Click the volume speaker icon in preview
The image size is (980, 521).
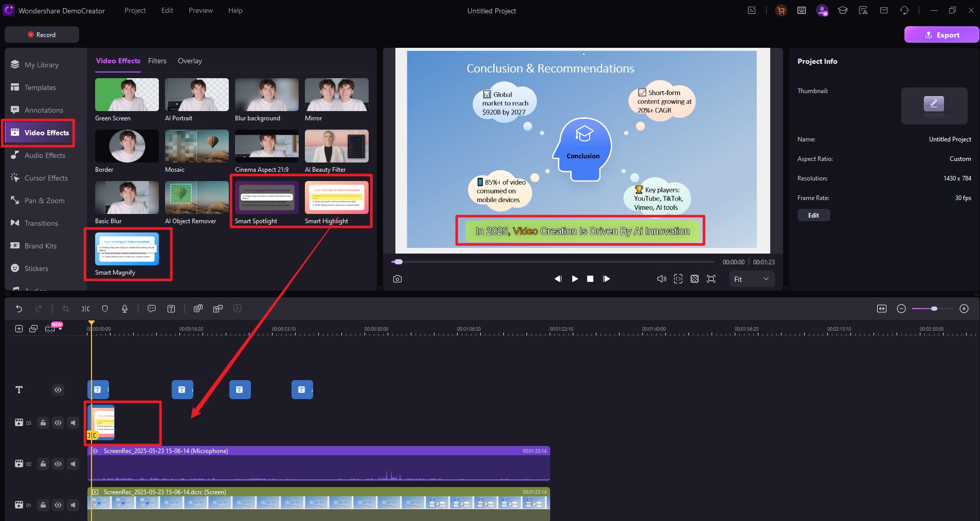pos(661,279)
